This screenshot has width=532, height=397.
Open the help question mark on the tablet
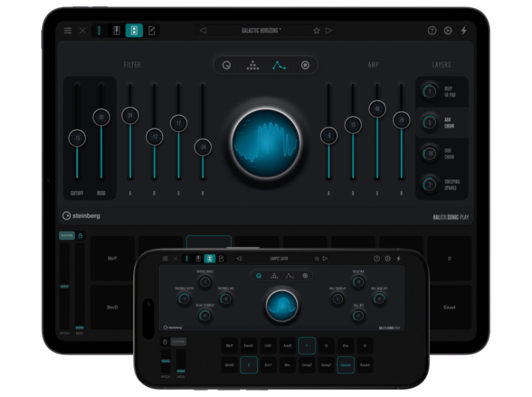[x=431, y=30]
